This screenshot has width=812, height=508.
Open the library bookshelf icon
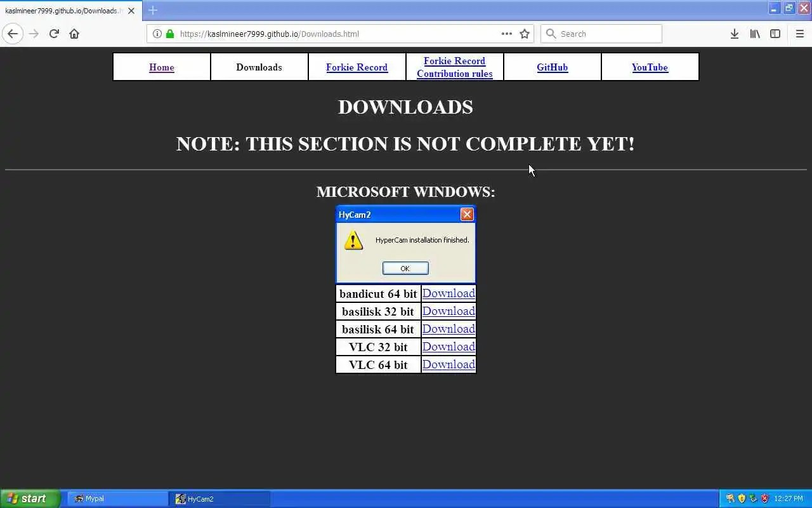click(x=755, y=34)
